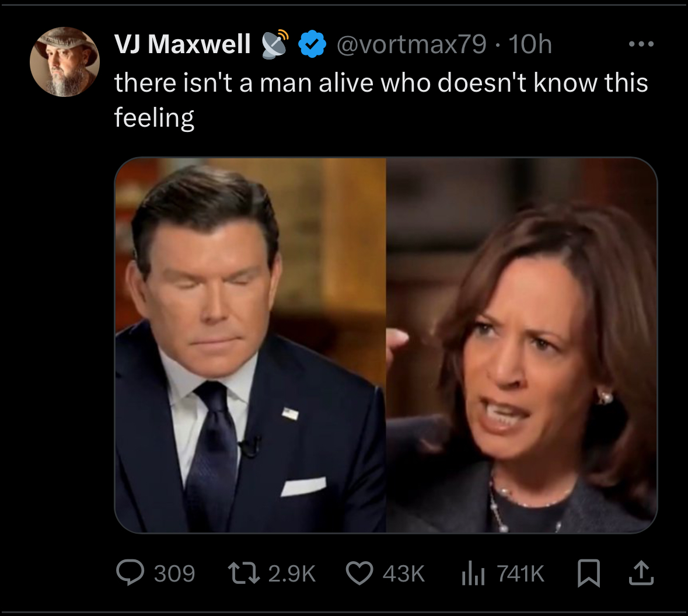Click the 741K views count
Image resolution: width=688 pixels, height=616 pixels.
[x=521, y=573]
